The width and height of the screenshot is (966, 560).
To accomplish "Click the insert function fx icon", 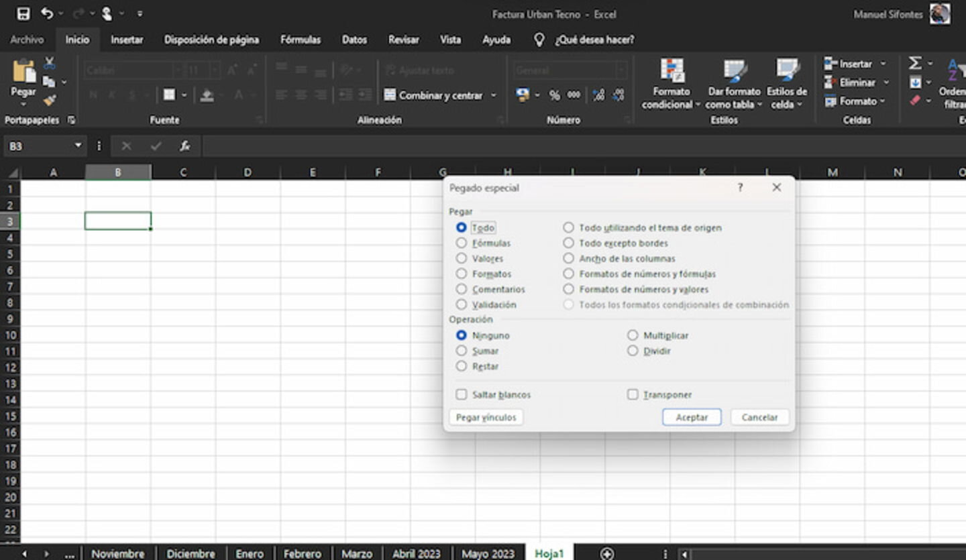I will coord(184,146).
